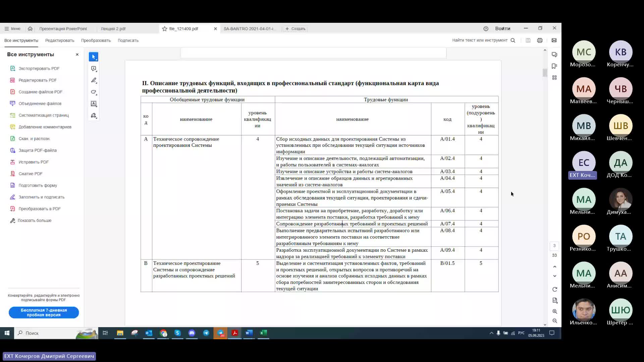
Task: Open the Menu hamburger button
Action: [12, 29]
